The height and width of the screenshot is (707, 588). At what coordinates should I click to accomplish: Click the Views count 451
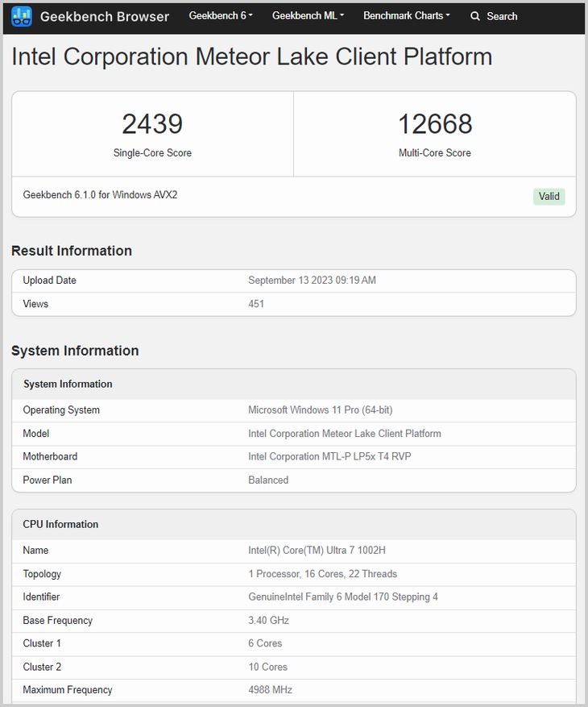pyautogui.click(x=256, y=304)
